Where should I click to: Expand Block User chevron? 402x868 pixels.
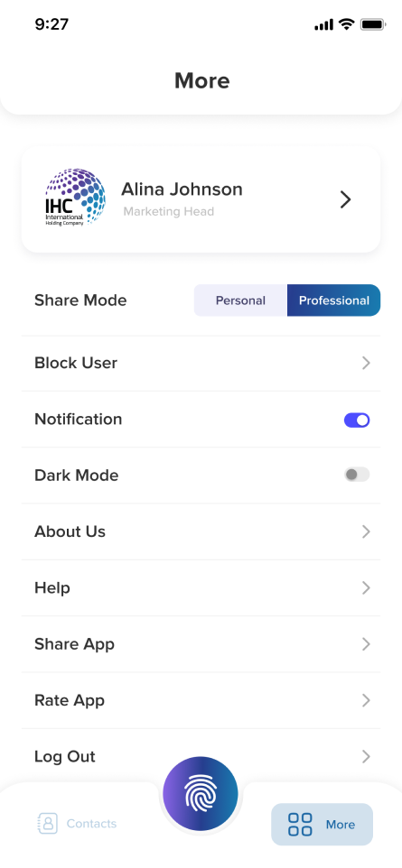366,363
